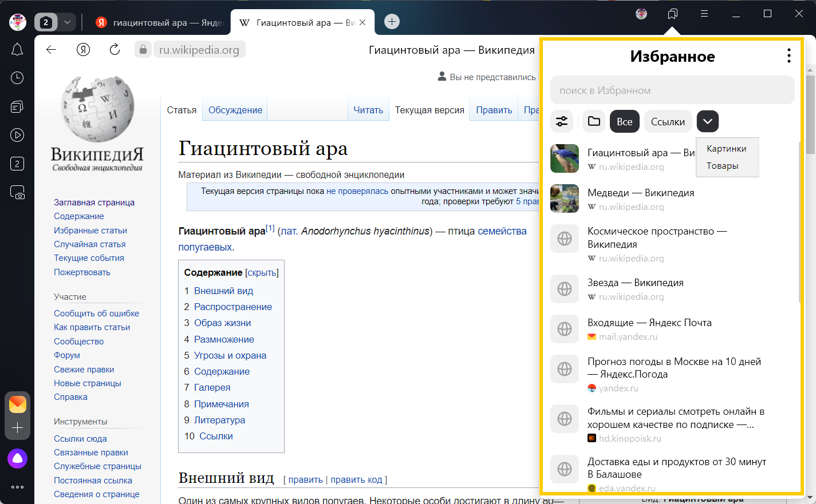Open the tab groups icon showing 2
This screenshot has width=816, height=504.
[17, 164]
